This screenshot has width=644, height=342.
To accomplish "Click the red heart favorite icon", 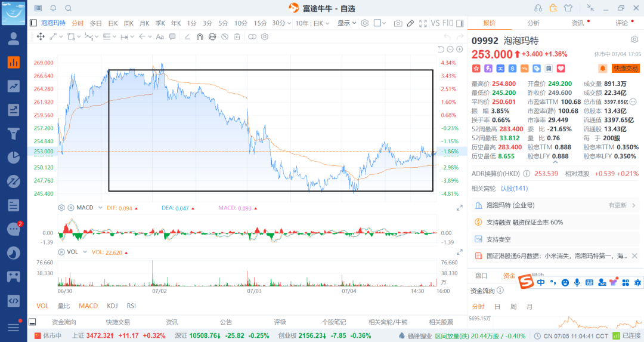I will click(561, 68).
